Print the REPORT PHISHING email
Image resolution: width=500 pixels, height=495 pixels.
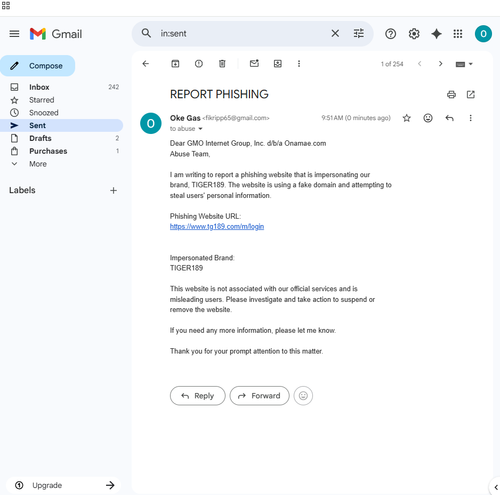[451, 95]
